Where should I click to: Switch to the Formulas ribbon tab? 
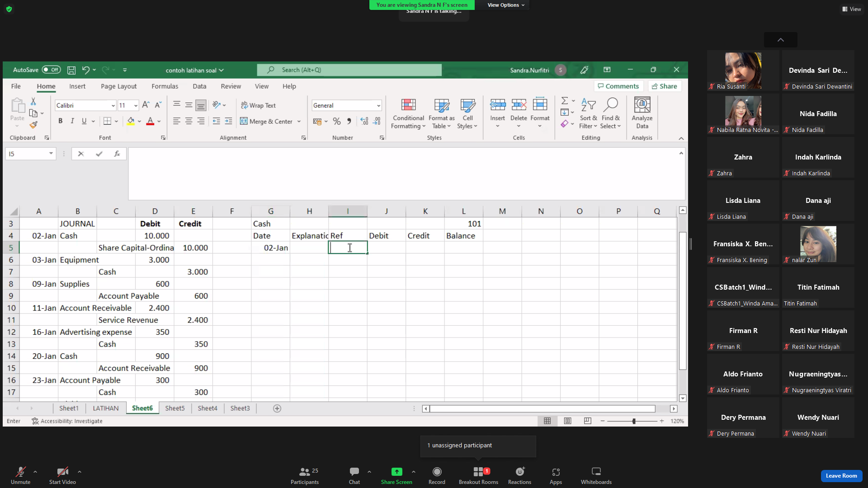[x=165, y=86]
